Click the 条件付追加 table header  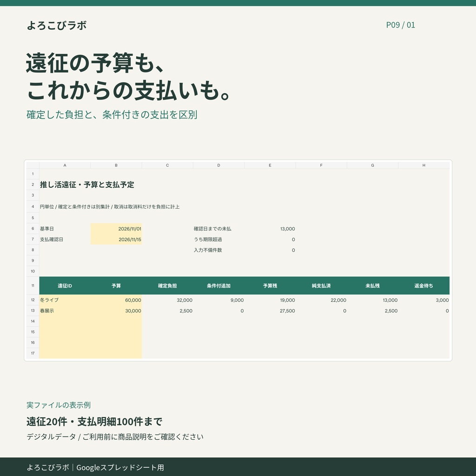click(x=218, y=286)
